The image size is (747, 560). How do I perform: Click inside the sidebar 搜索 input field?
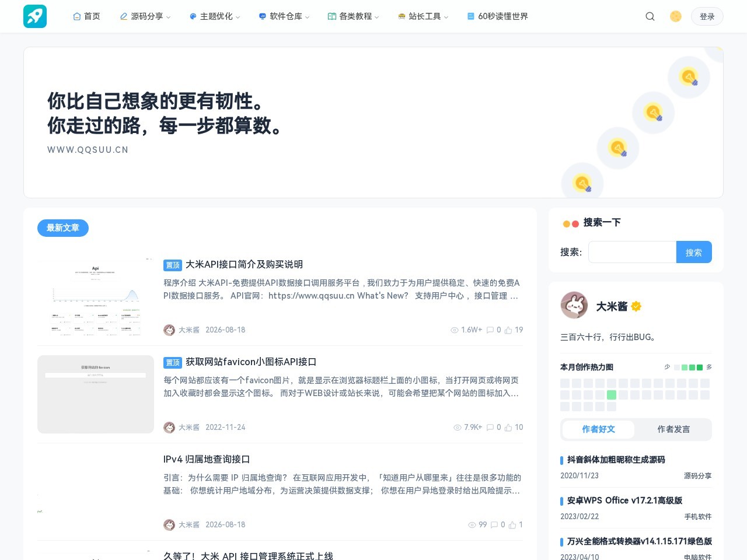click(x=632, y=252)
